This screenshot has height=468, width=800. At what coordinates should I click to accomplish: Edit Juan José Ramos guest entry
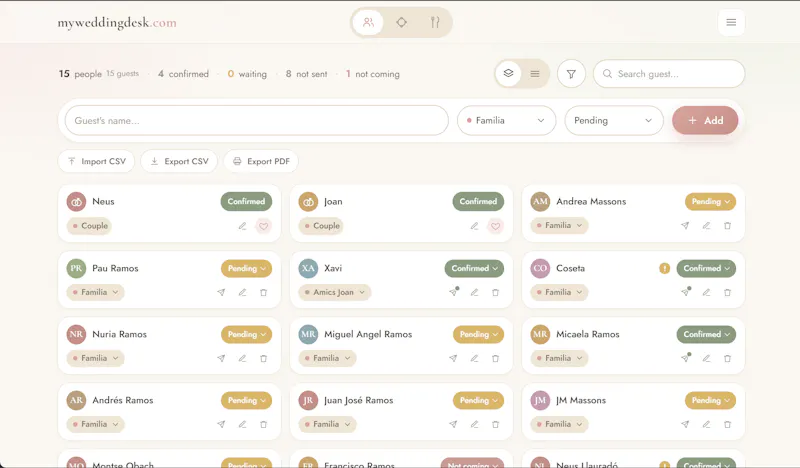point(474,424)
